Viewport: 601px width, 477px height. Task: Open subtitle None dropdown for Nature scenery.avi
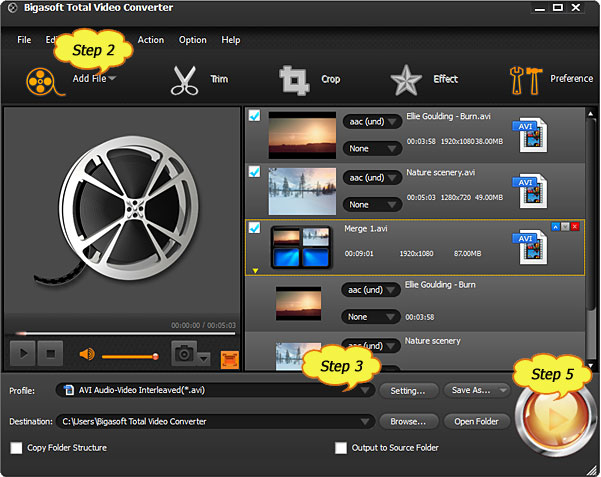click(x=372, y=205)
